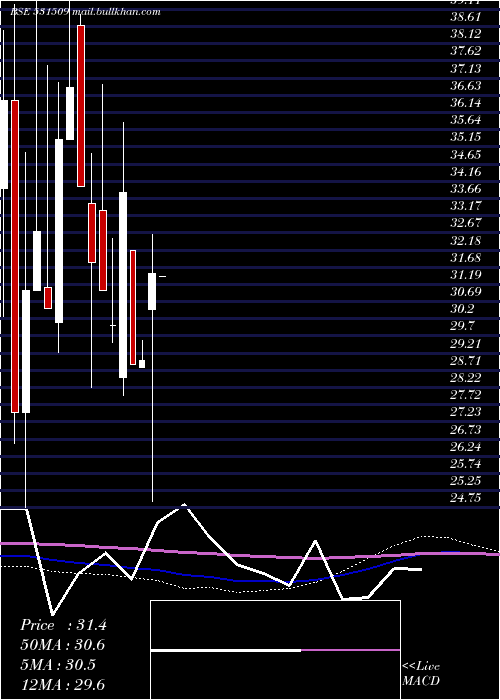Click the 36.63 price axis label
The width and height of the screenshot is (500, 700).
(466, 86)
